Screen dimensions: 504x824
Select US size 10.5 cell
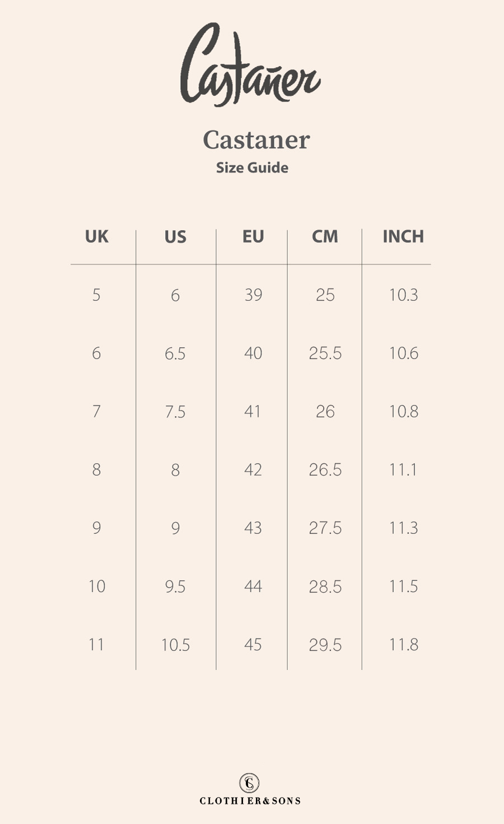pos(175,645)
